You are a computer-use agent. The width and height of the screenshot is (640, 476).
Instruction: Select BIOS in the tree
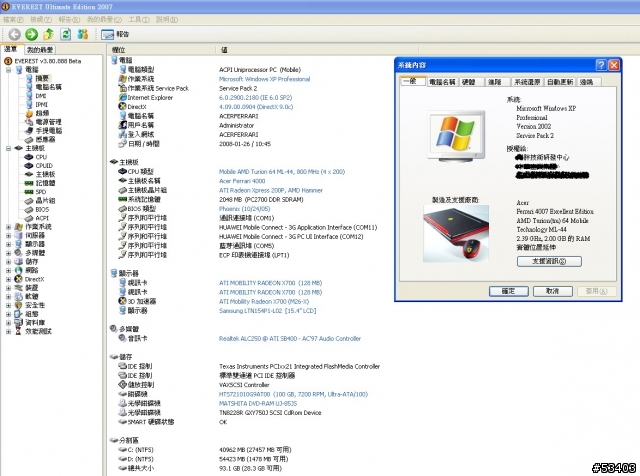coord(42,209)
